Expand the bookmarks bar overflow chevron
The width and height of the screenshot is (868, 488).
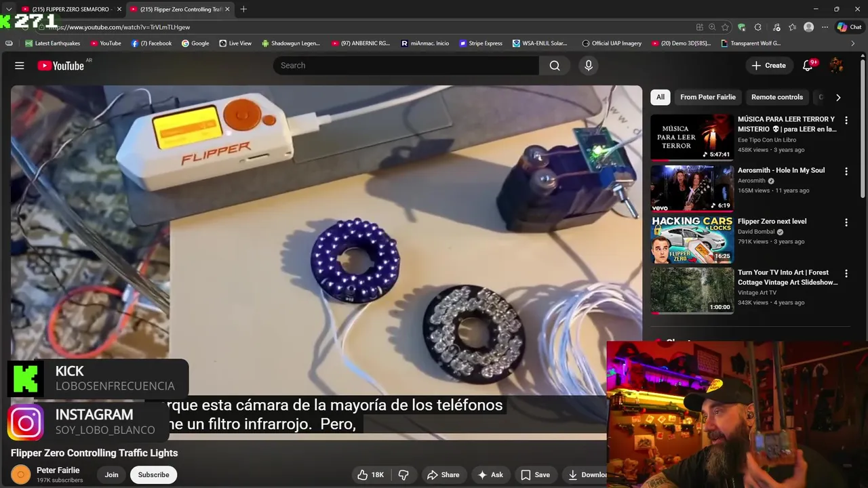click(852, 43)
